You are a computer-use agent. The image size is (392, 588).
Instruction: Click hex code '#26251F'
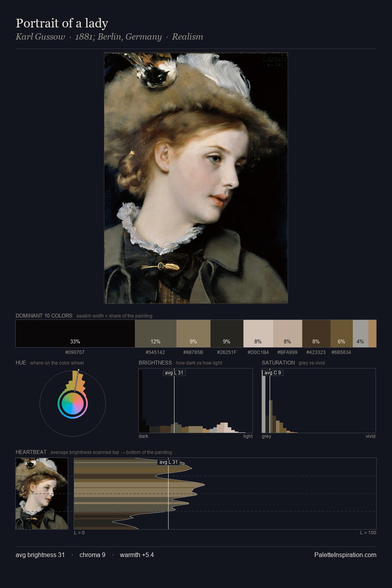(x=227, y=352)
